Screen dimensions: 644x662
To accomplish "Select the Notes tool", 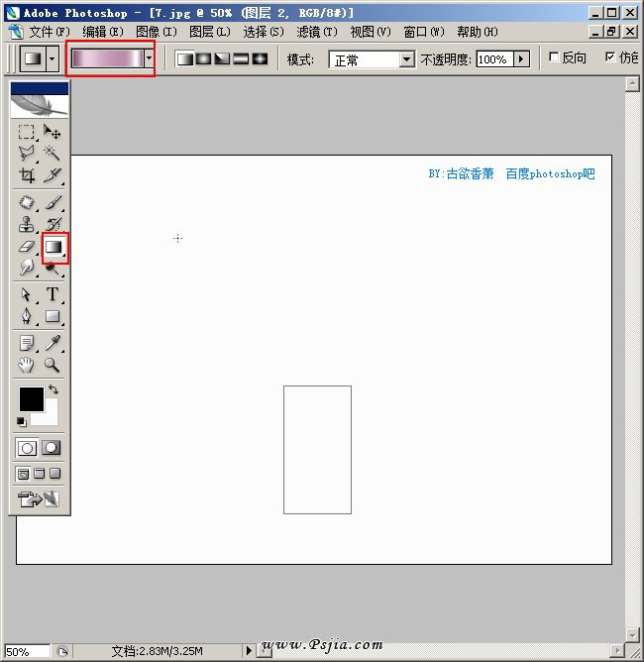I will click(x=26, y=343).
